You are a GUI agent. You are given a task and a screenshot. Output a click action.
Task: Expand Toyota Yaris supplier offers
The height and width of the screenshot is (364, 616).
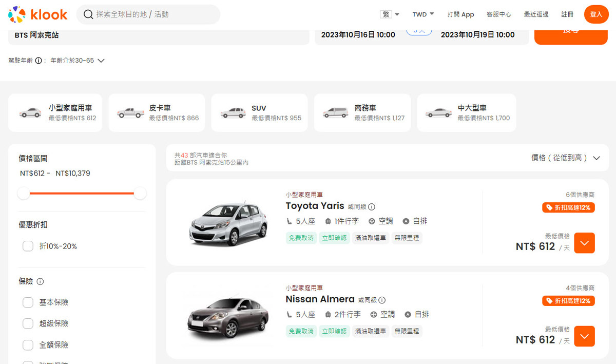[x=584, y=243]
